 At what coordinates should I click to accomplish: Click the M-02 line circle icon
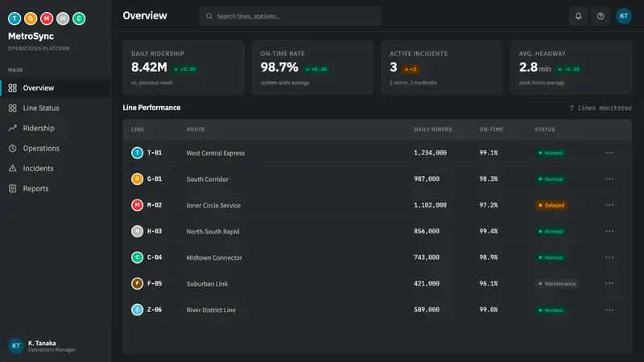tap(137, 205)
